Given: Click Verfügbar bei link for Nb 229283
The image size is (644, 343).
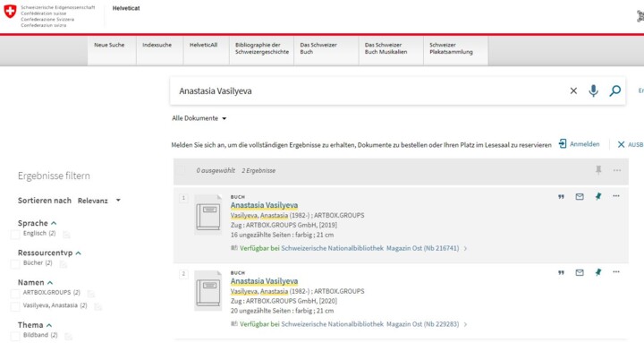Looking at the screenshot, I should click(x=349, y=324).
